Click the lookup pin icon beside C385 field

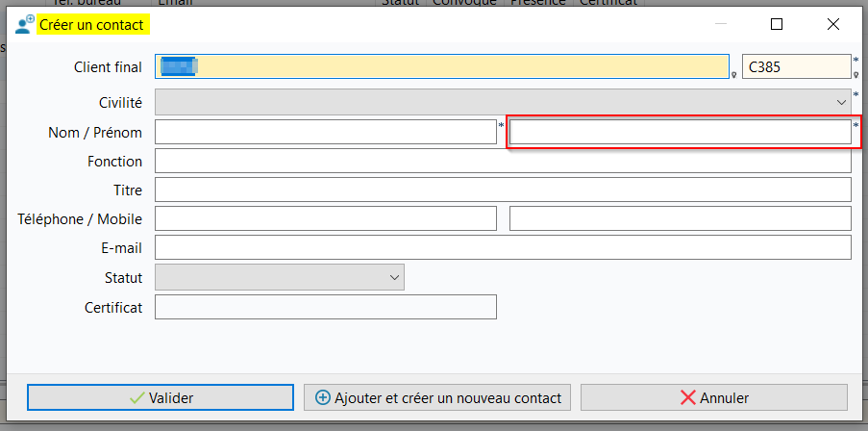(856, 74)
